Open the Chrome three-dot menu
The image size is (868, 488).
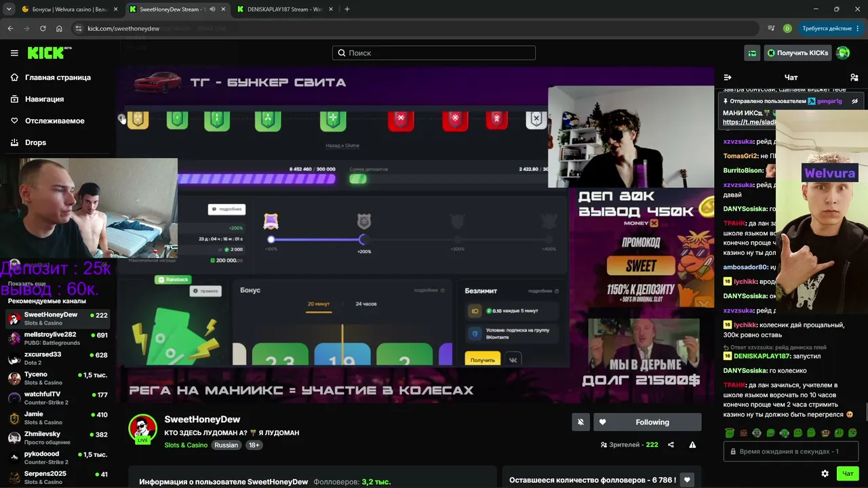(x=858, y=28)
